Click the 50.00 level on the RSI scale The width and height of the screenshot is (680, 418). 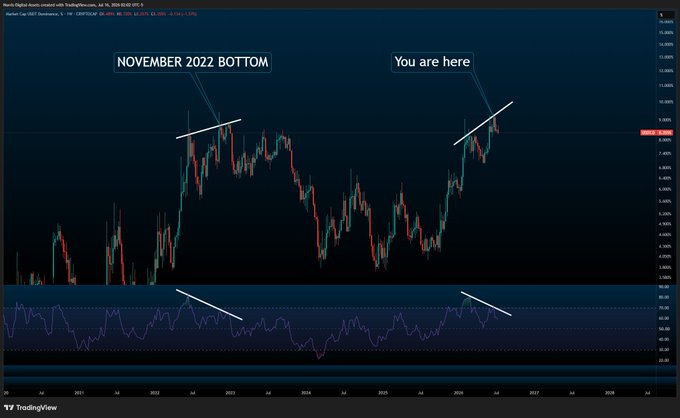[x=664, y=329]
